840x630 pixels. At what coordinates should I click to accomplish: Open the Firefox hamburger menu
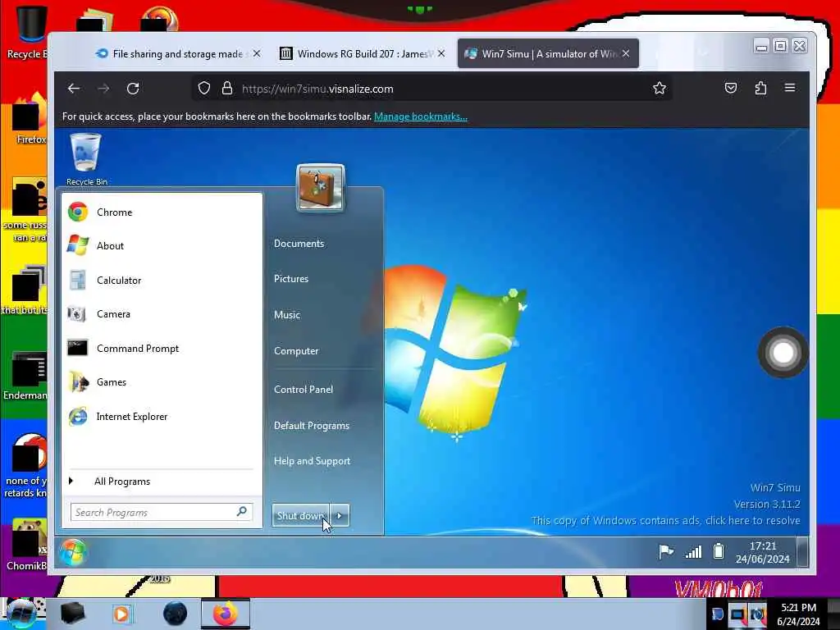point(790,88)
